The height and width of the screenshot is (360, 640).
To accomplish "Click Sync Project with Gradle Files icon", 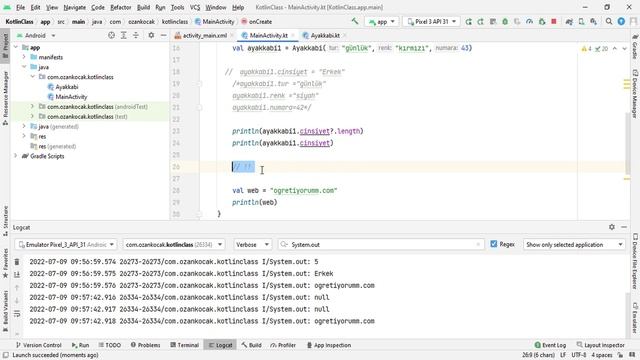I will point(569,22).
